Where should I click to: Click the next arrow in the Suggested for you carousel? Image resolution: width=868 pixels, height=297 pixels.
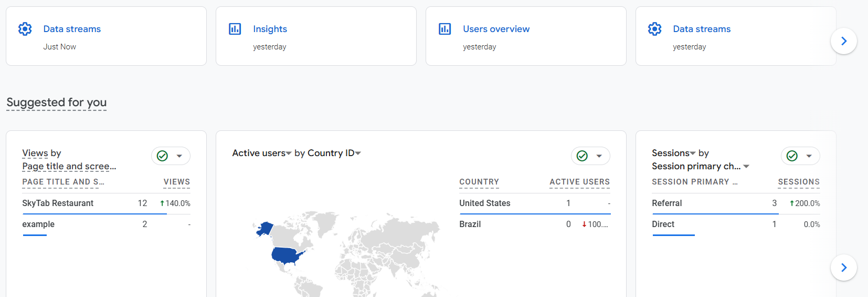pyautogui.click(x=844, y=268)
